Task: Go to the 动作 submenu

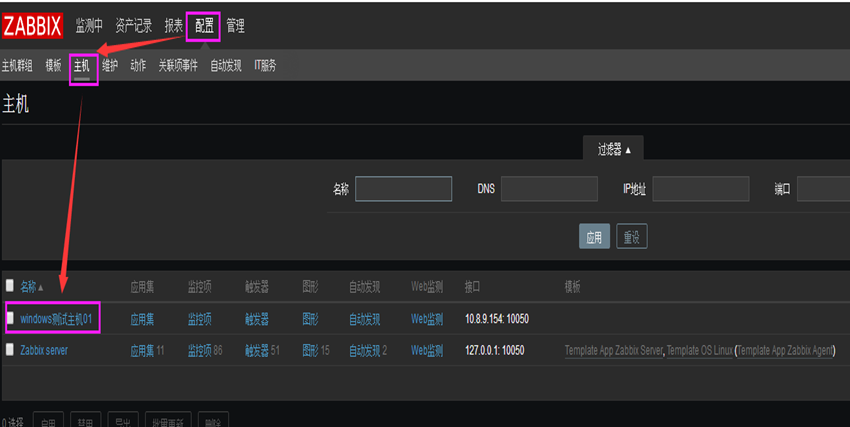Action: (138, 66)
